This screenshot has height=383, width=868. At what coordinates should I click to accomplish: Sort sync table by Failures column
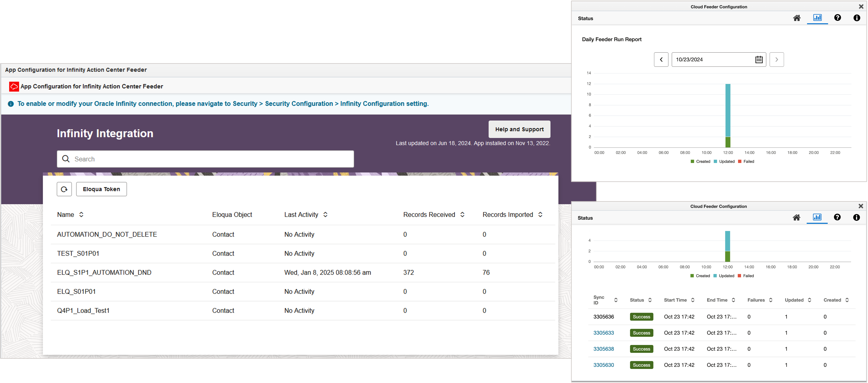coord(771,300)
